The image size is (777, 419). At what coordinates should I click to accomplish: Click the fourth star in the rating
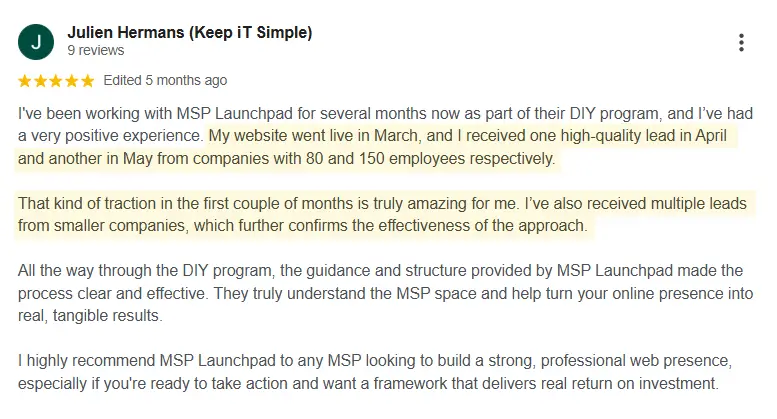tap(72, 81)
